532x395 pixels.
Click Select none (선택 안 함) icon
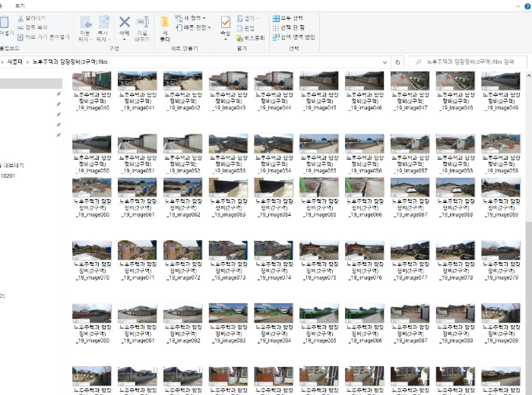276,28
